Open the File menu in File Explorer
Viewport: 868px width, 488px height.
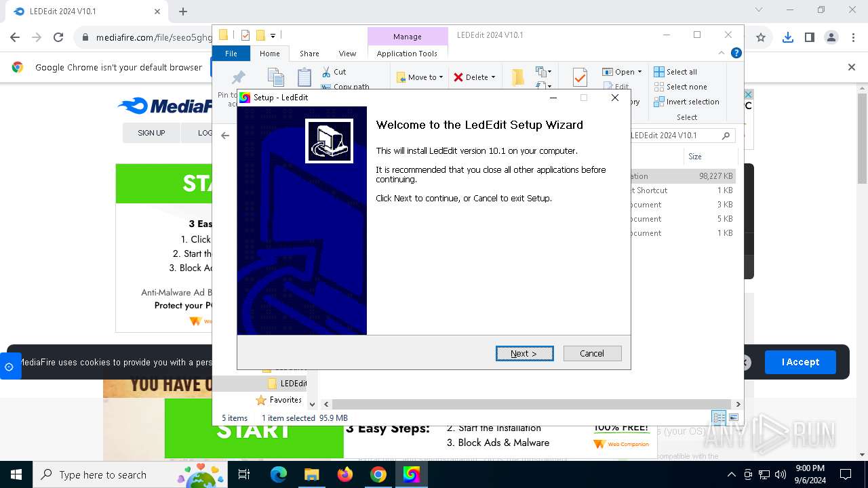point(231,54)
